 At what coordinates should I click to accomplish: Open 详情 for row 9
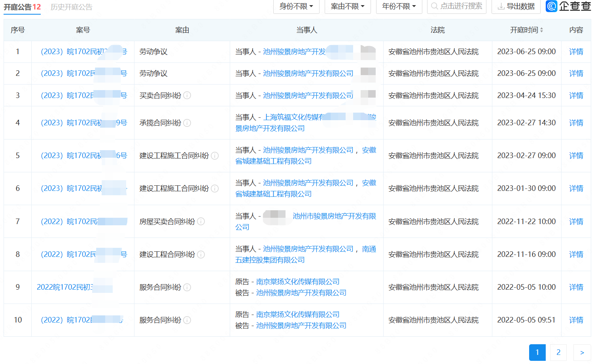click(x=576, y=287)
